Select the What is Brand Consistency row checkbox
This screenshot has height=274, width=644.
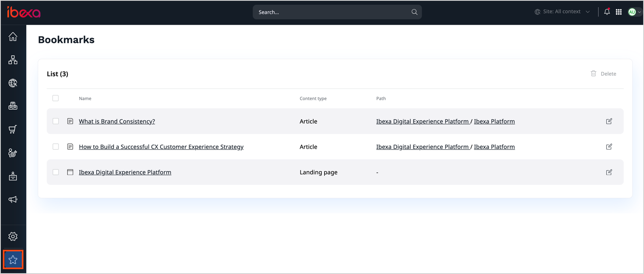56,121
